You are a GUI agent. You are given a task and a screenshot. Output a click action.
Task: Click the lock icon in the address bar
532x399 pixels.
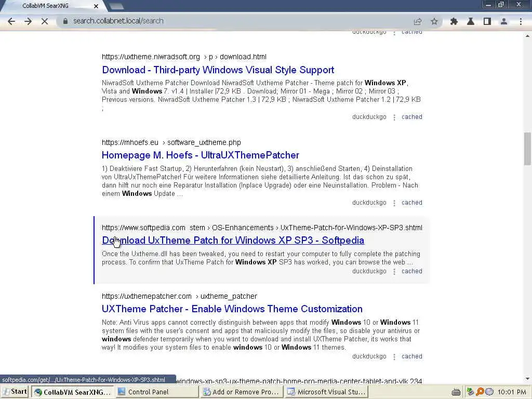[x=65, y=21]
